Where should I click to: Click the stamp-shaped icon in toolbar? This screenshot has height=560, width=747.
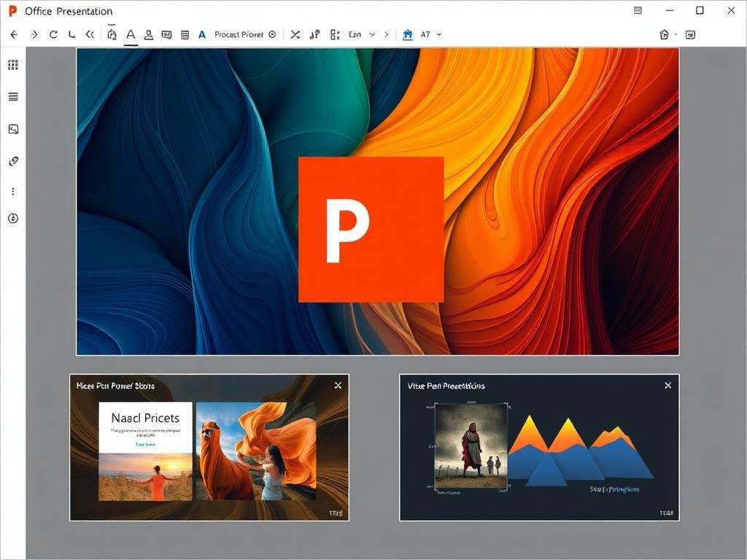[x=149, y=35]
